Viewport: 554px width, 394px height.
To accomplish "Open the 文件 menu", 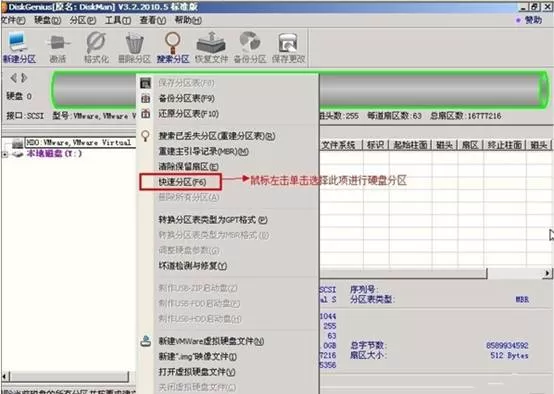I will [13, 20].
